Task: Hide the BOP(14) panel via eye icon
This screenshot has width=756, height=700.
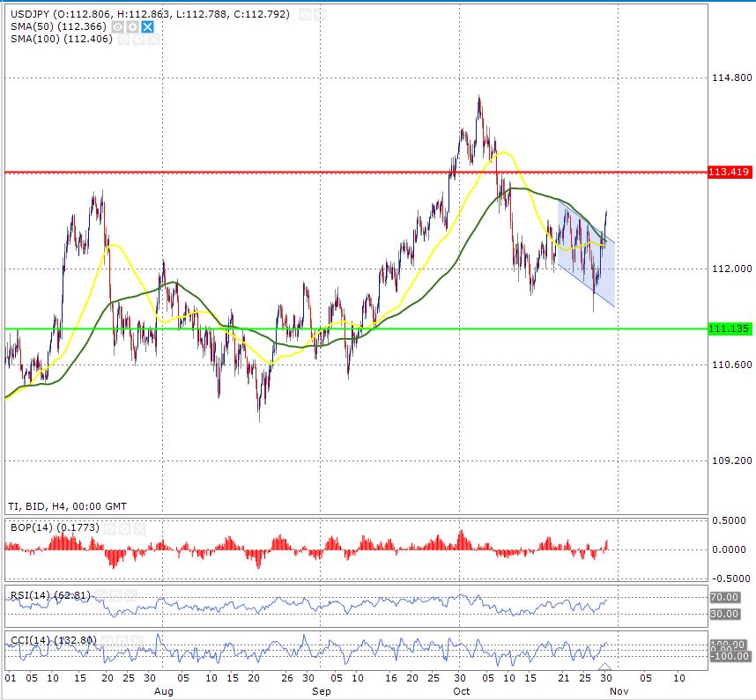Action: coord(109,527)
